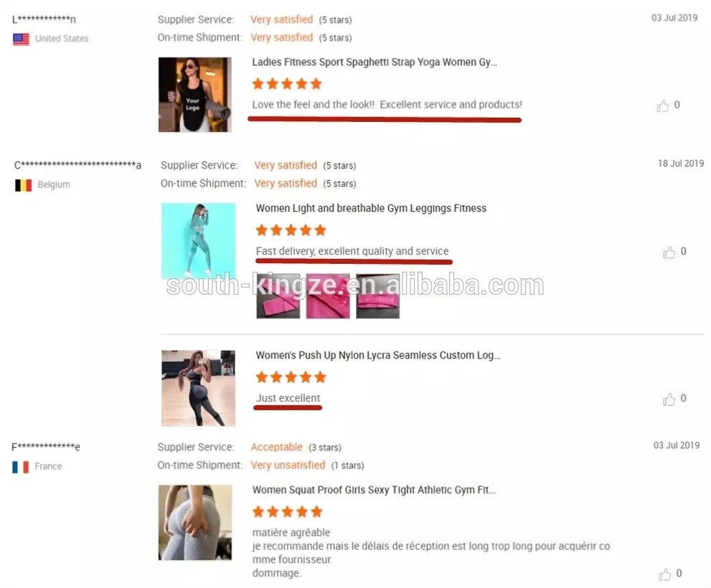
Task: Open Women Light and breathable Gym Leggings link
Action: click(x=371, y=208)
